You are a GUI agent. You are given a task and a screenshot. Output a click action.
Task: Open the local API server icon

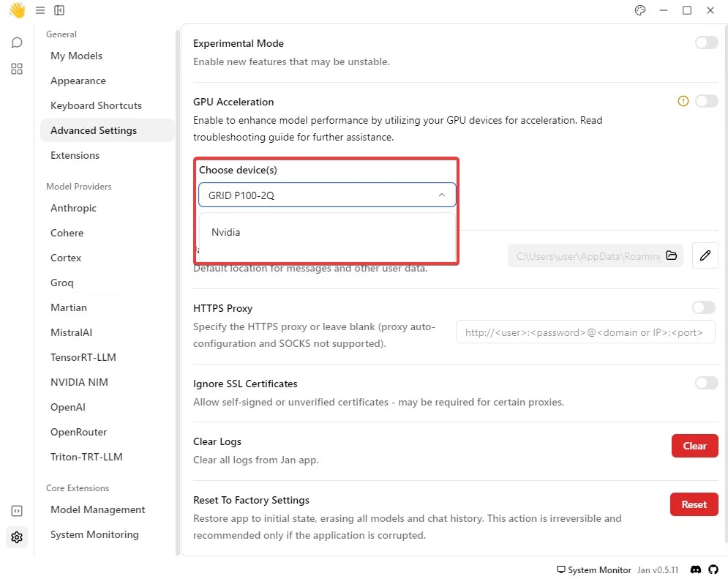(x=17, y=511)
